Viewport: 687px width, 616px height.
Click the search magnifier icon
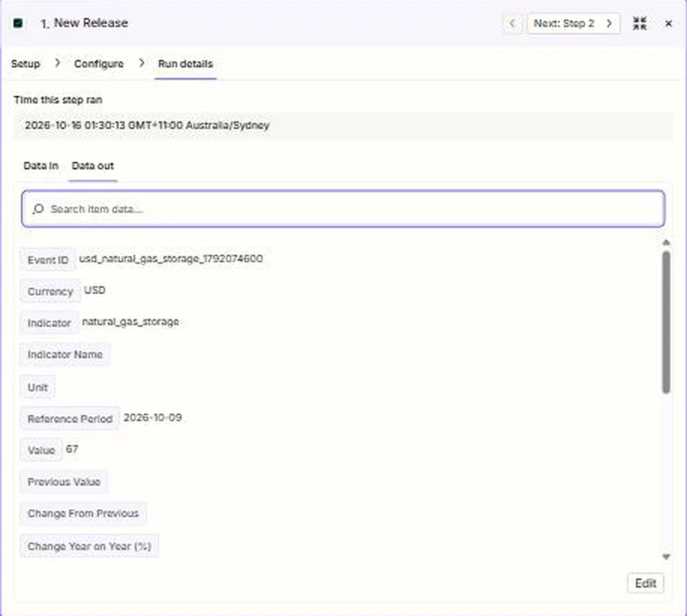pos(38,209)
